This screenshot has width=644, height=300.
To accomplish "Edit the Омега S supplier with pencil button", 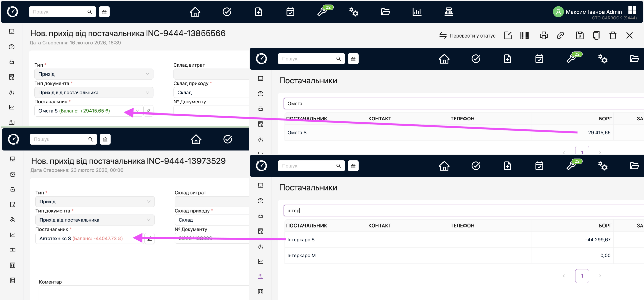I will [x=149, y=111].
